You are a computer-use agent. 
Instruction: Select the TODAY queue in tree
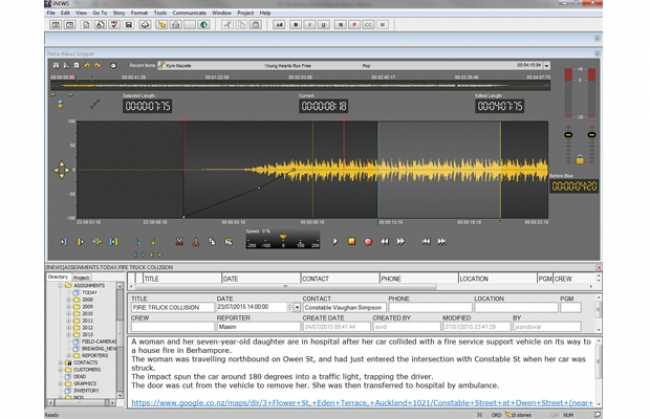point(89,293)
